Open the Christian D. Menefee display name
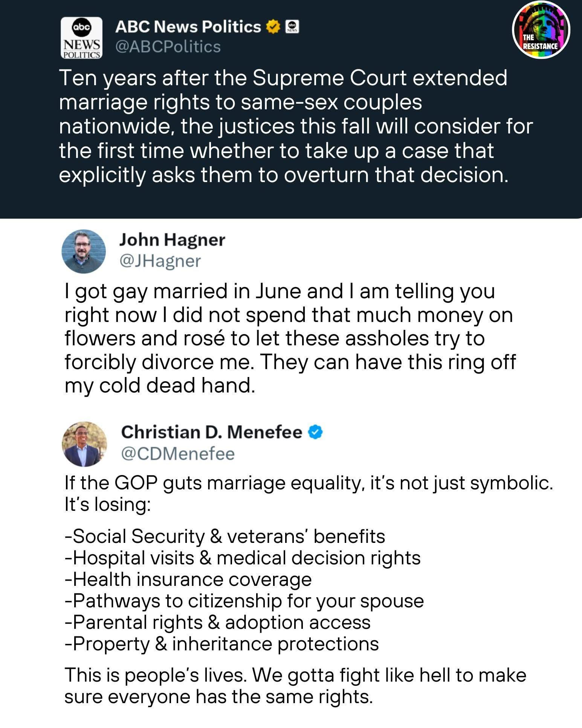 click(x=212, y=432)
